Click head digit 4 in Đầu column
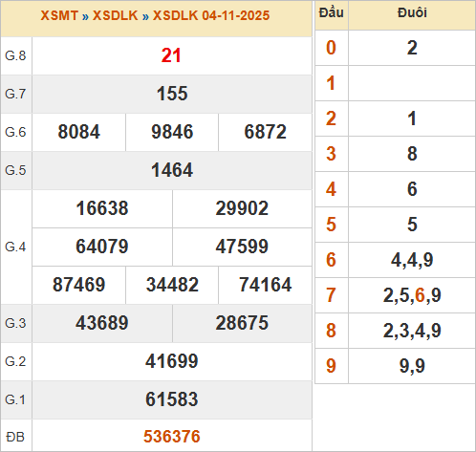 331,189
